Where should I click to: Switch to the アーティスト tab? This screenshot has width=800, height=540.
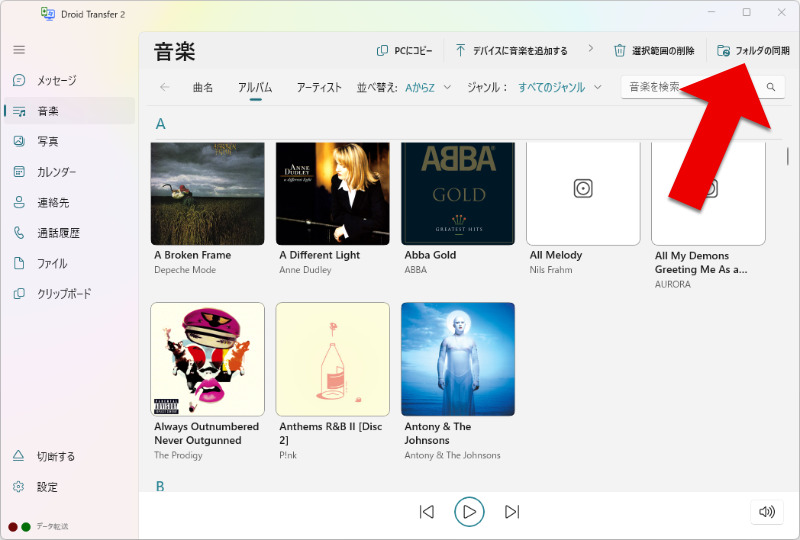tap(319, 87)
